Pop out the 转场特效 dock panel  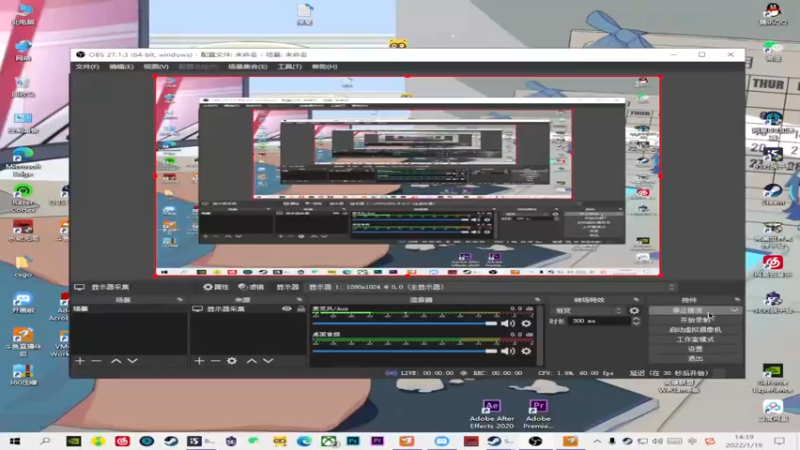(x=636, y=300)
